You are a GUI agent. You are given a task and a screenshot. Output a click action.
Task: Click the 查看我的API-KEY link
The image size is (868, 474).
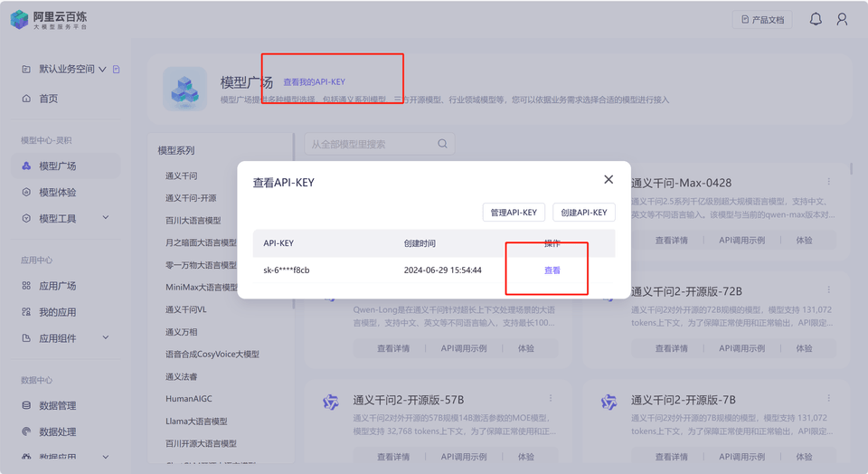(x=314, y=82)
